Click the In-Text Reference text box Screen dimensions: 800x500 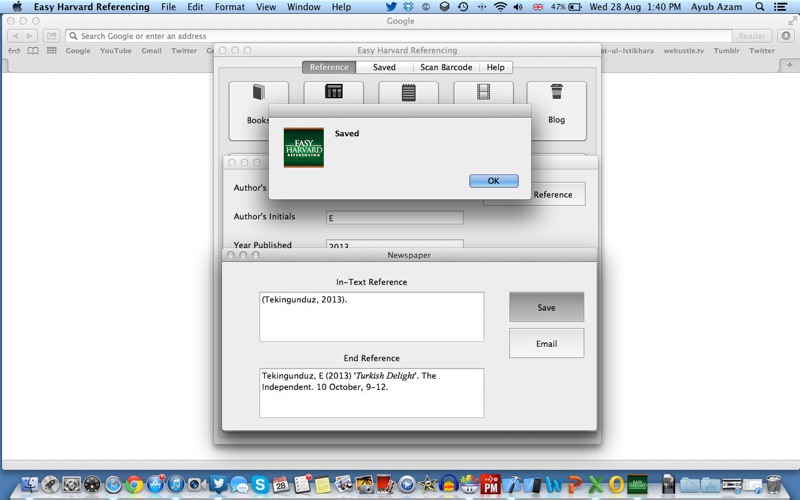(x=371, y=317)
